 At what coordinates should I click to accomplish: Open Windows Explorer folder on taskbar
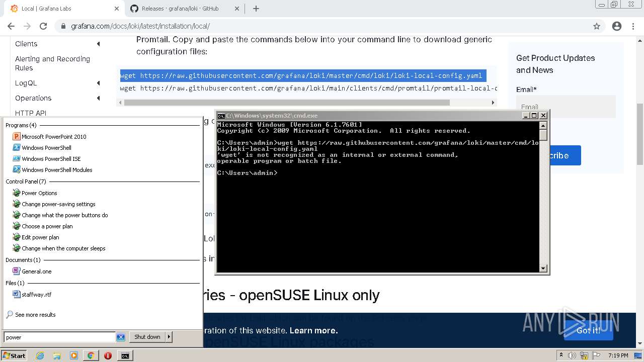pos(57,355)
